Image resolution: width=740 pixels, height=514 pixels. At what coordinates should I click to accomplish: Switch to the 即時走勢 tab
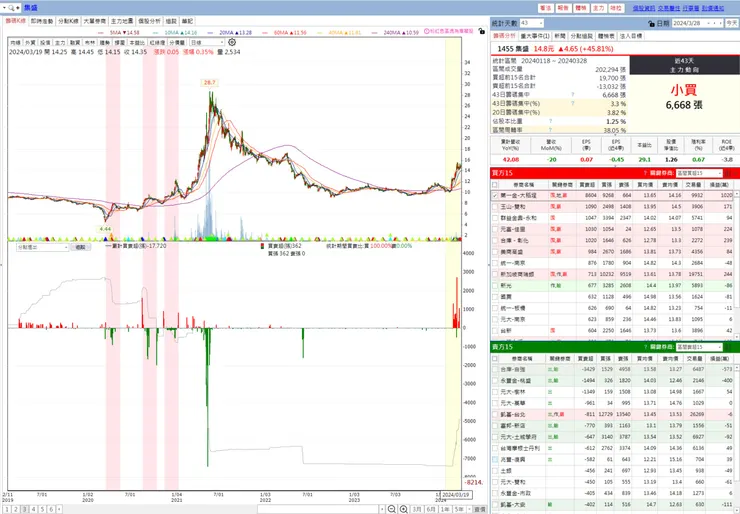tap(42, 21)
